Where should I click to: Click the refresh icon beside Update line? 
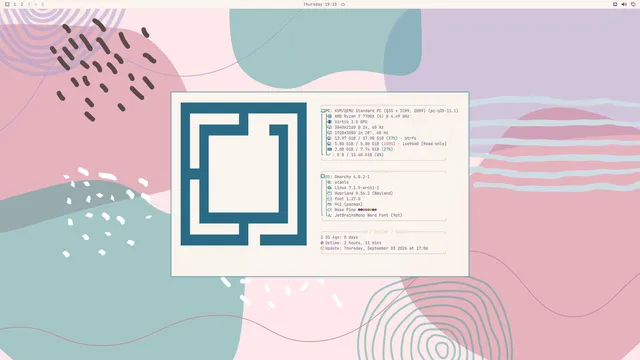coord(322,248)
